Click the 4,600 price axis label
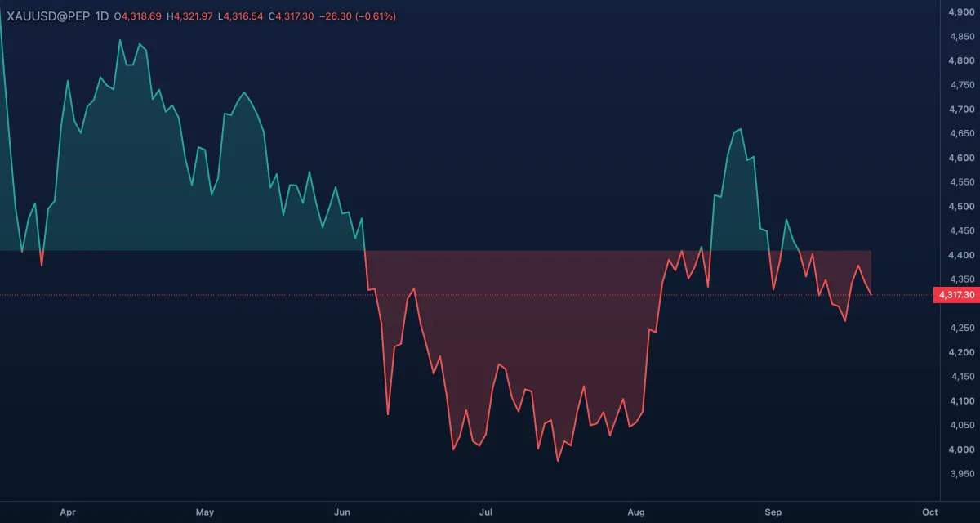This screenshot has height=523, width=980. (x=961, y=158)
